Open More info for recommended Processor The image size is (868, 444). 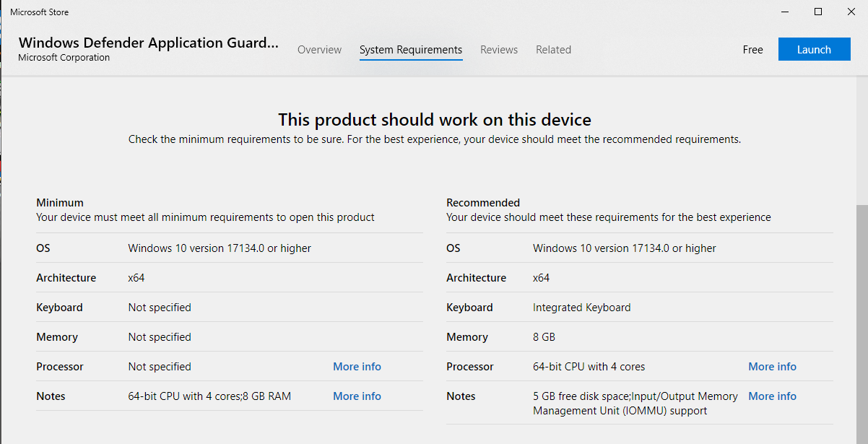(x=772, y=367)
